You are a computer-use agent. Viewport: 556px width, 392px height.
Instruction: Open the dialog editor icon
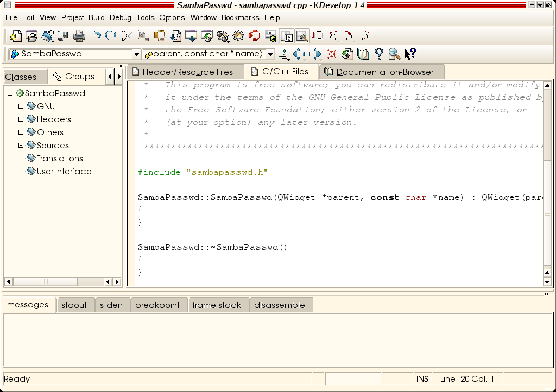coord(270,36)
